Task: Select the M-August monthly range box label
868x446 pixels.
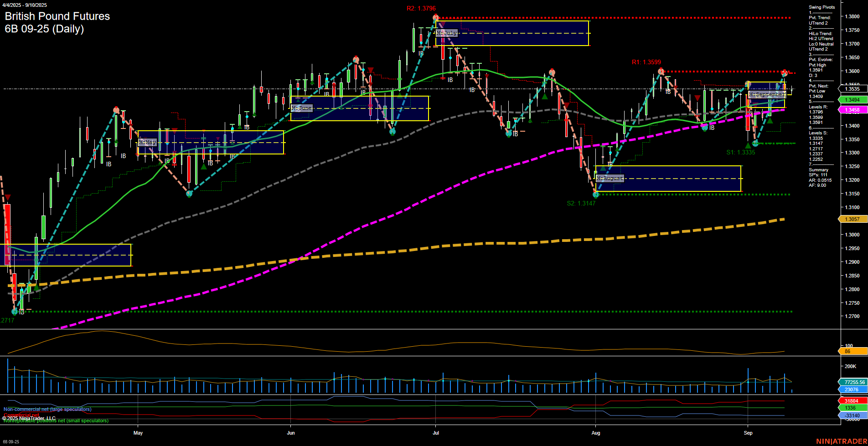Action: pos(610,178)
